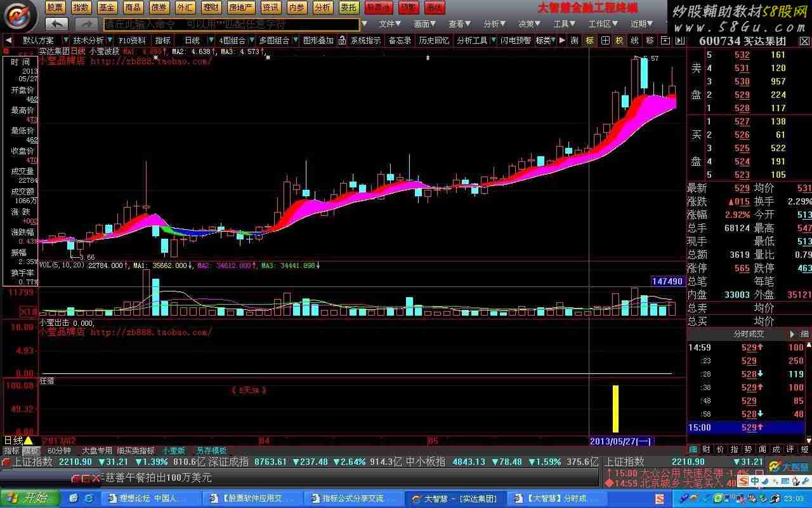The image size is (812, 508).
Task: Click the 备忘录 toolbar button
Action: coord(400,40)
